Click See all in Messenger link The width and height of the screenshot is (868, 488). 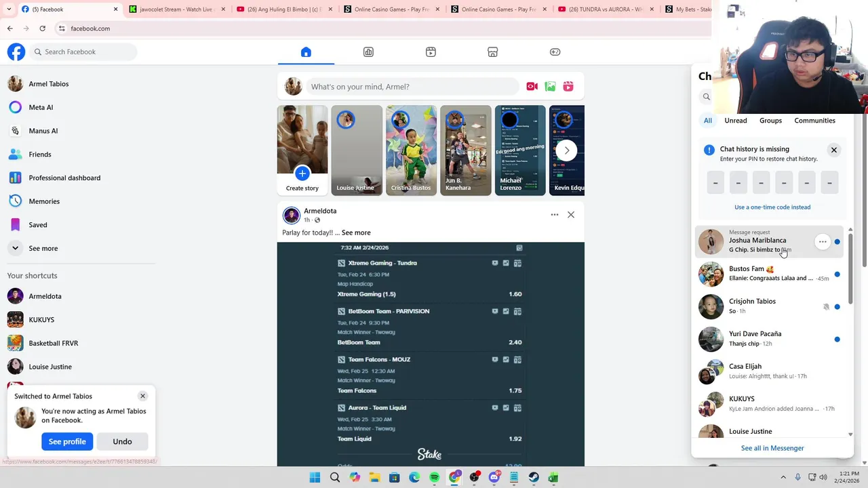coord(772,448)
